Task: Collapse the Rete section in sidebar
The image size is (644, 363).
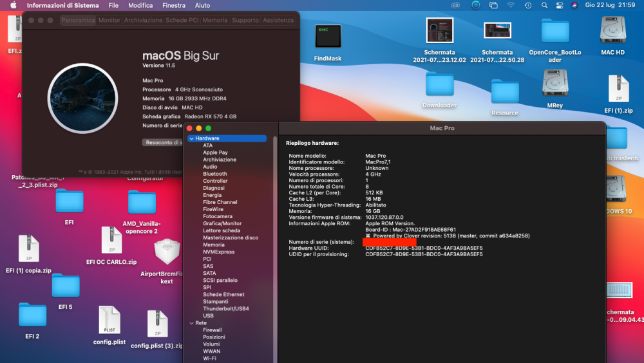Action: pos(191,323)
